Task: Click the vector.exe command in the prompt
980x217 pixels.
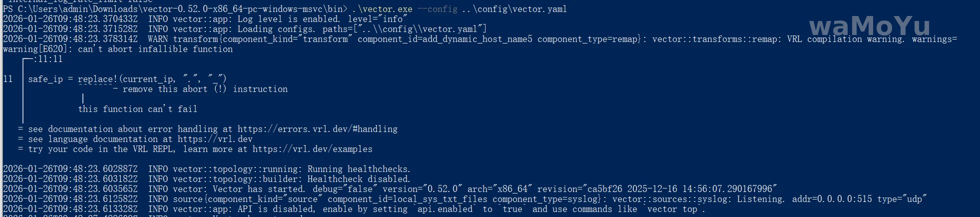Action: point(382,9)
